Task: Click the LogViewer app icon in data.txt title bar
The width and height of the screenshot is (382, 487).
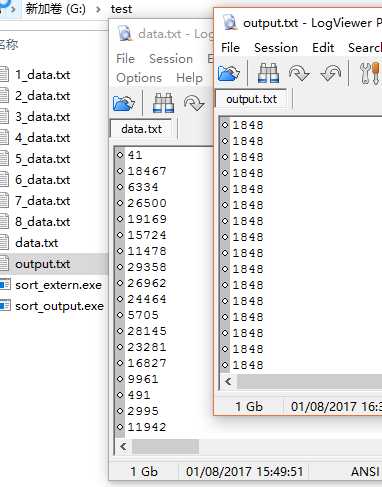Action: [x=125, y=33]
